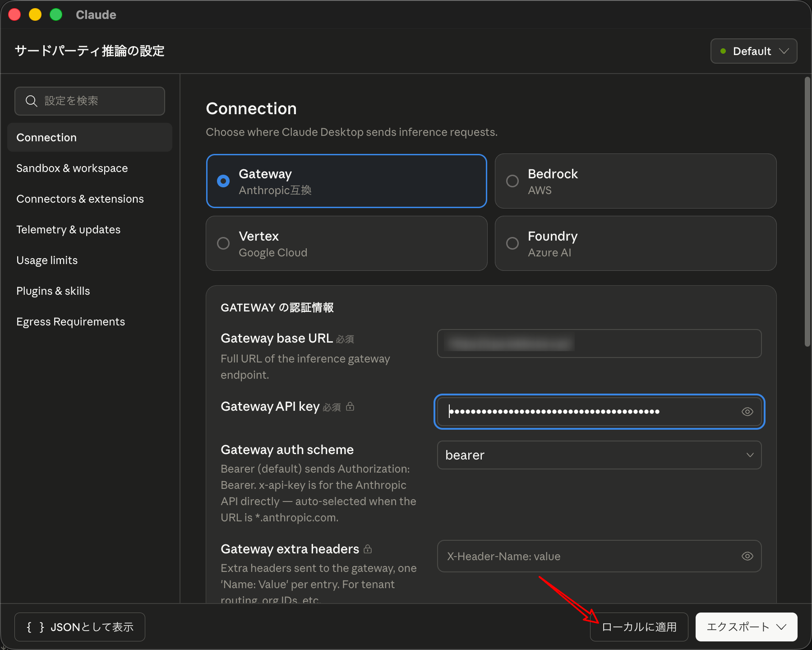The image size is (812, 650).
Task: Click the curly braces icon for JSON view
Action: point(35,627)
